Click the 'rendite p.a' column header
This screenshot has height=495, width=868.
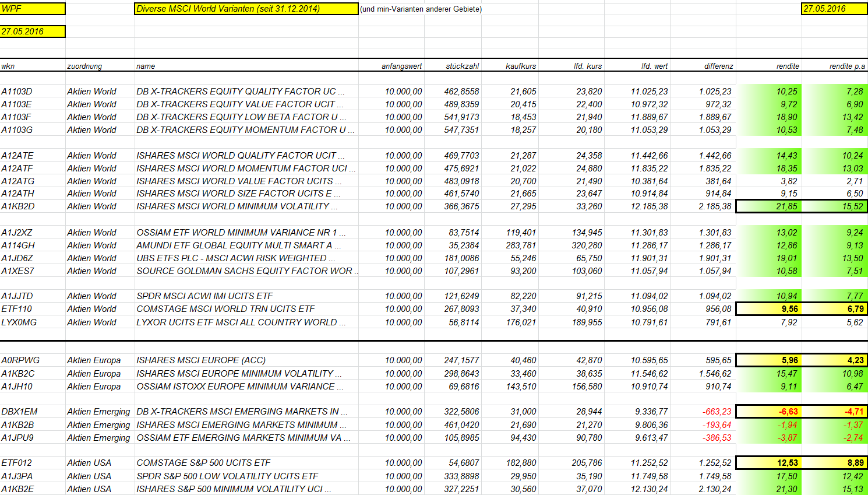tap(848, 66)
